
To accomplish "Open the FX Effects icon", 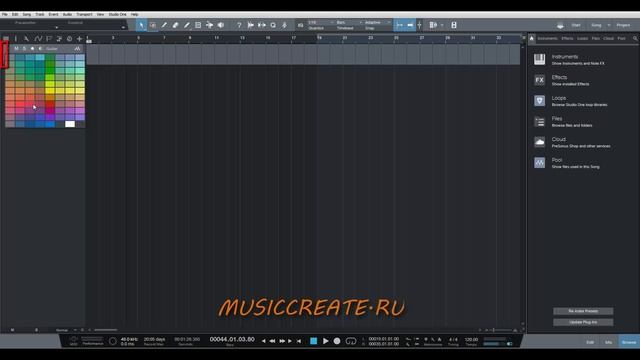I will pyautogui.click(x=540, y=80).
